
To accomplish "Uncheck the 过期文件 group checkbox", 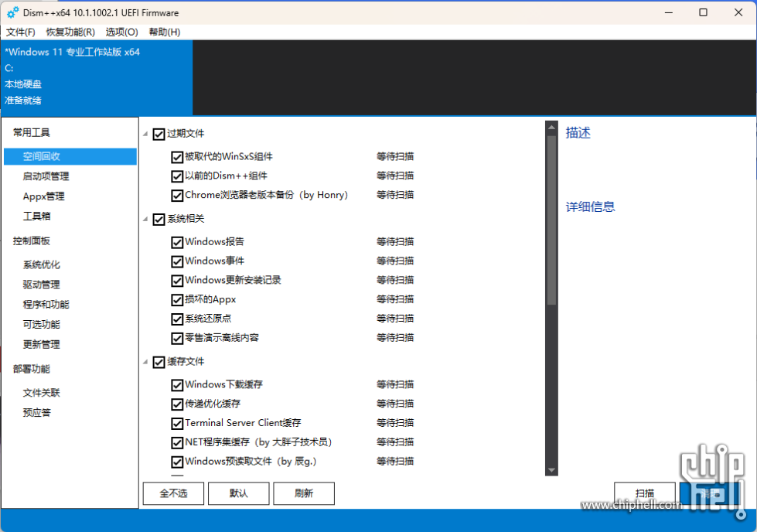I will pyautogui.click(x=159, y=134).
